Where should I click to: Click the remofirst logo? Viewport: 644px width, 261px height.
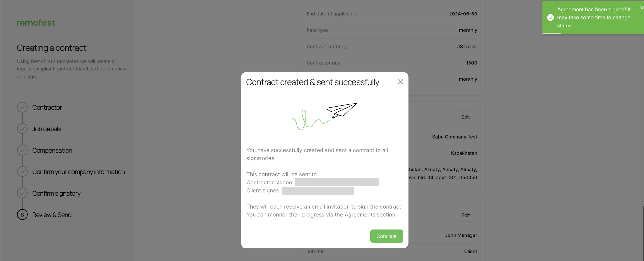tap(36, 23)
